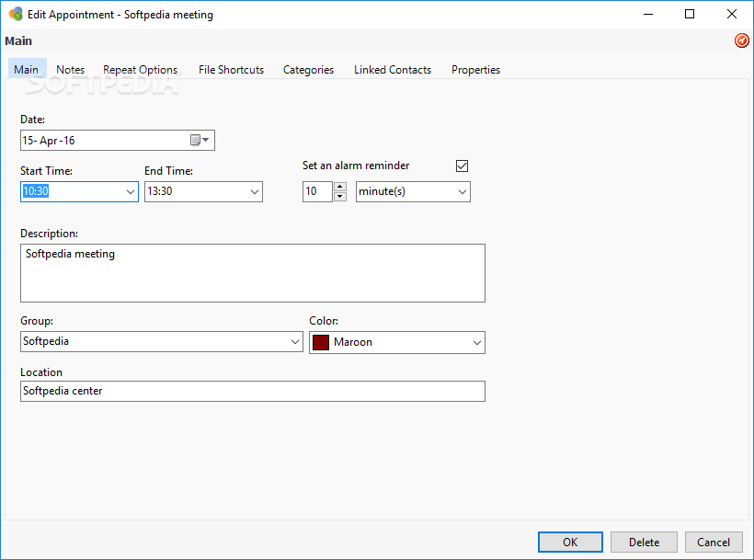Select the Categories tab
The image size is (754, 560).
pos(308,70)
